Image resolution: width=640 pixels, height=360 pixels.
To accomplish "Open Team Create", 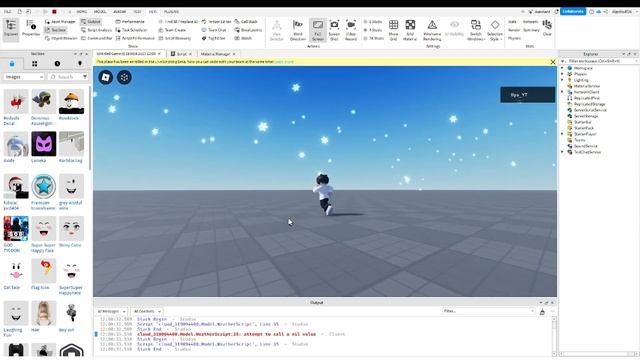I will 172,30.
